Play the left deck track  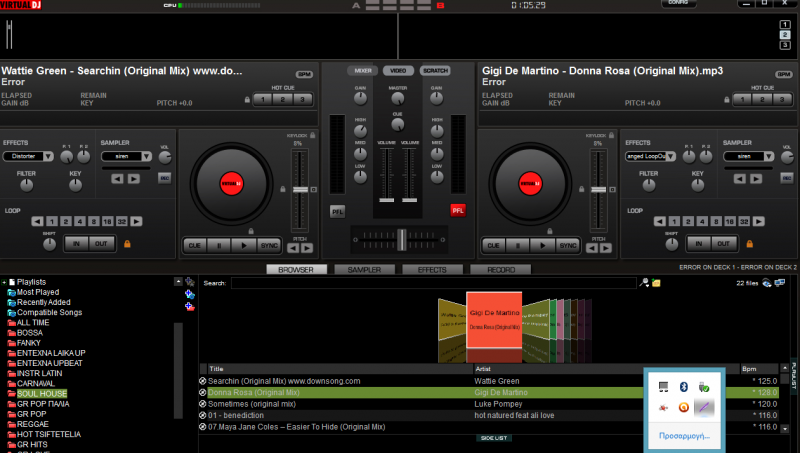tap(244, 245)
